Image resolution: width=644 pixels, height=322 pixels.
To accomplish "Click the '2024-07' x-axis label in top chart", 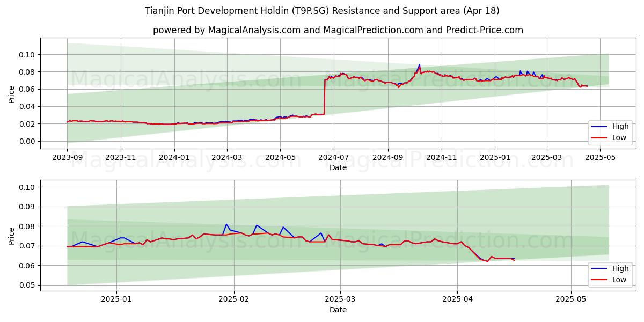I will click(334, 158).
